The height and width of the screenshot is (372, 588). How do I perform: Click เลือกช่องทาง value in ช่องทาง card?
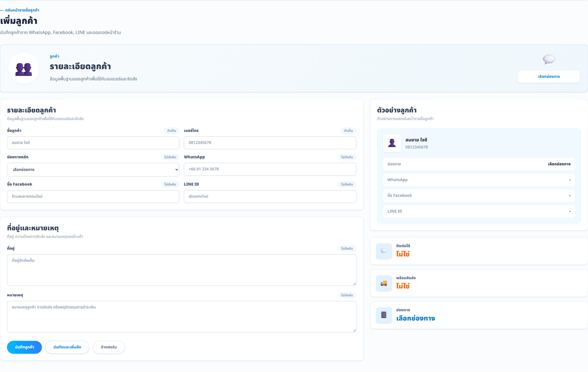point(415,318)
